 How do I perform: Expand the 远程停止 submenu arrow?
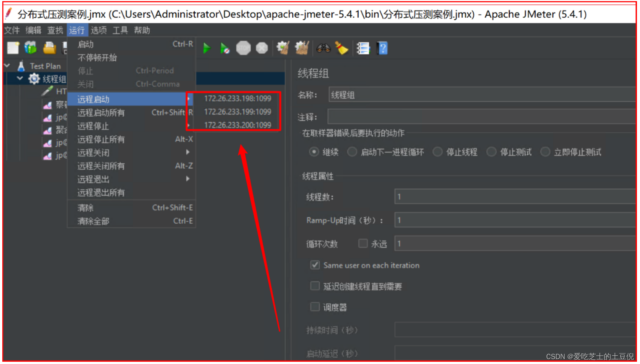[x=188, y=125]
